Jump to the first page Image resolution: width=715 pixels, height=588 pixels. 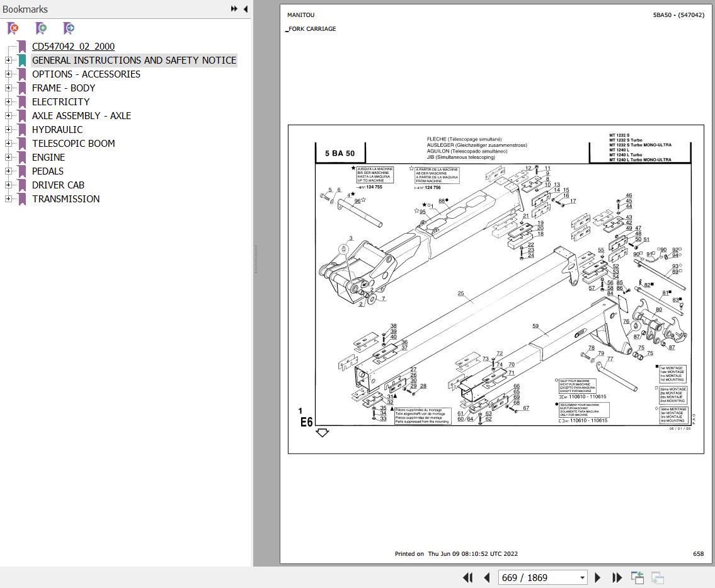pyautogui.click(x=467, y=577)
